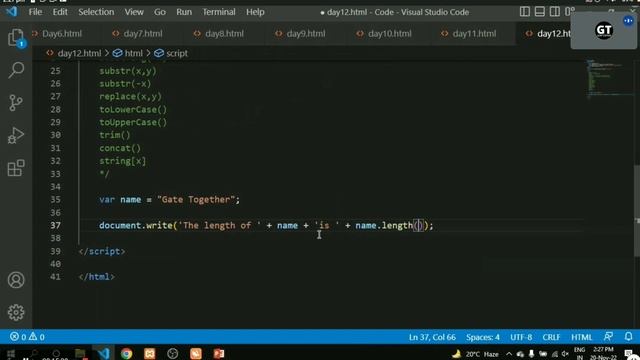Screen dimensions: 640x360
Task: Click on document.write on line 37
Action: coord(136,225)
